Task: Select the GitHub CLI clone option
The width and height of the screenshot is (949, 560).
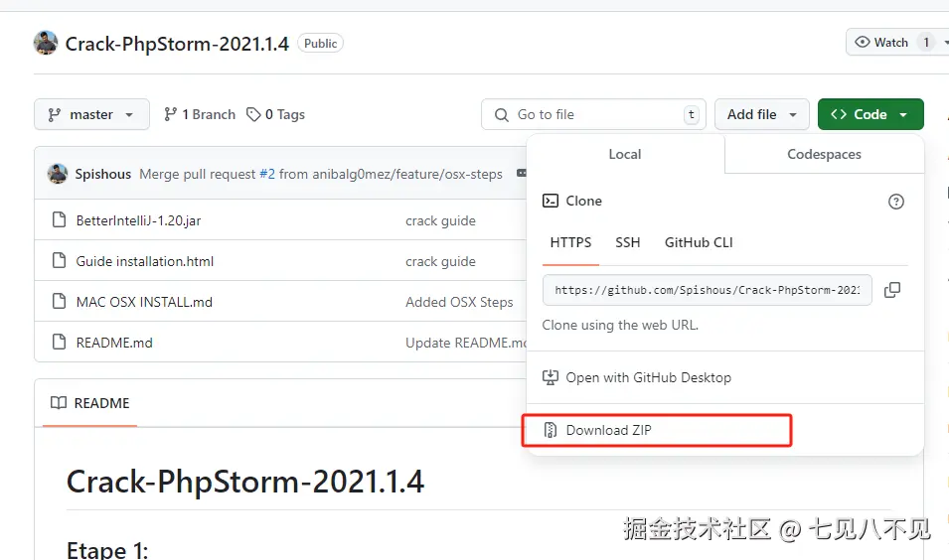Action: click(699, 243)
